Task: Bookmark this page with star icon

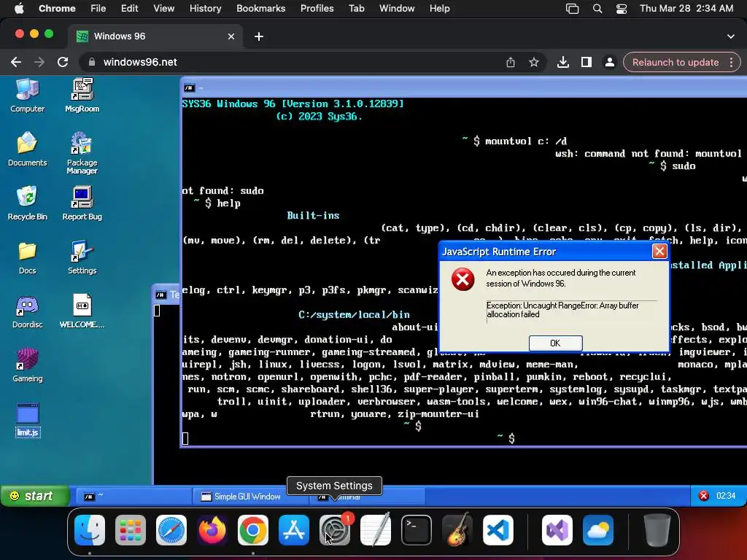Action: tap(533, 62)
